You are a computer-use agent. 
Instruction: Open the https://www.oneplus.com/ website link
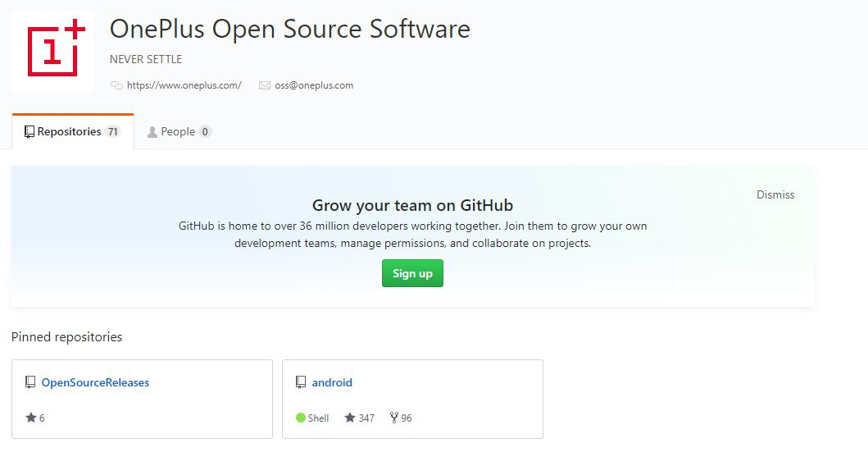184,85
